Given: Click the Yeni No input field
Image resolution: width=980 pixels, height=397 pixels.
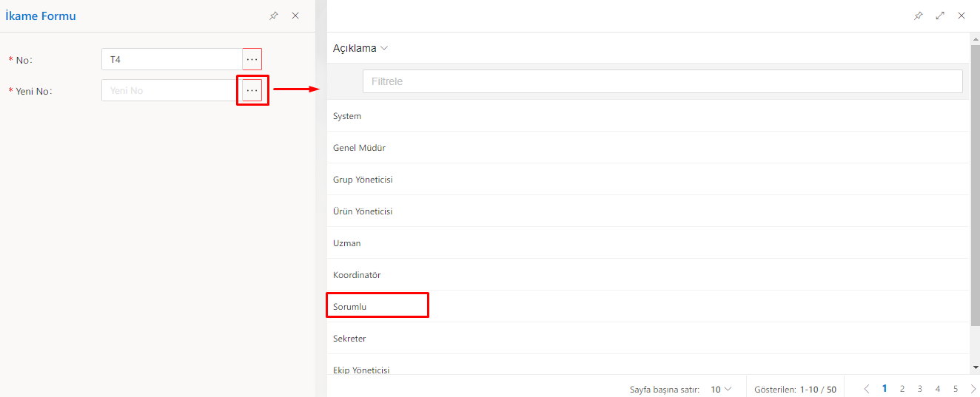Looking at the screenshot, I should click(x=172, y=90).
